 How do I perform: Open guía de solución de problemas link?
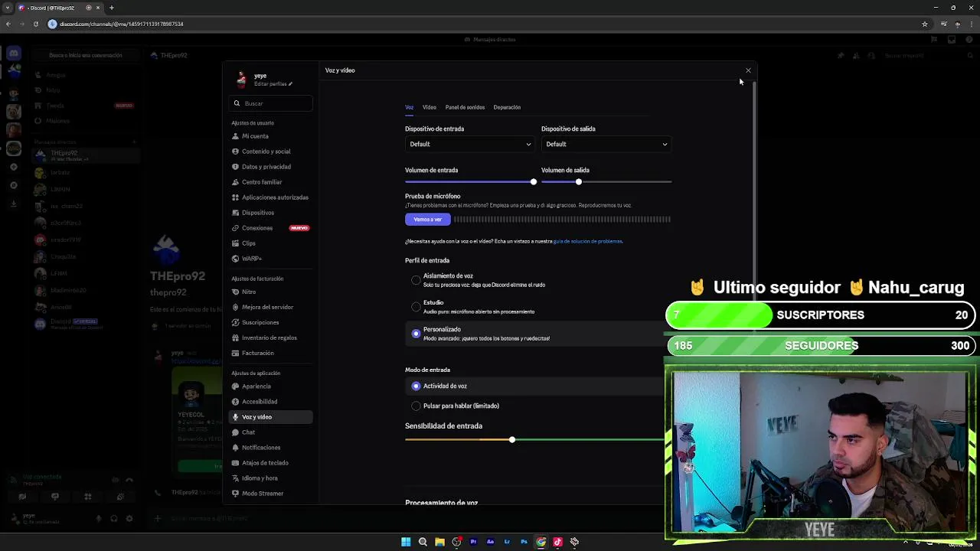click(588, 242)
